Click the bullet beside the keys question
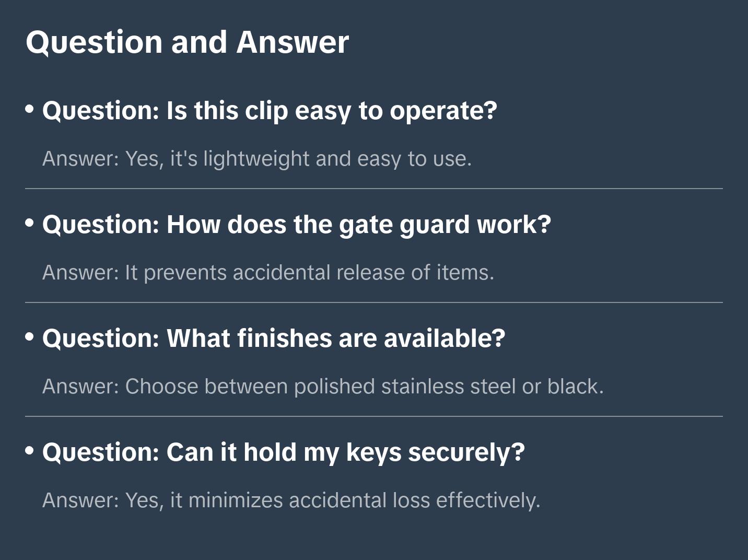 click(x=30, y=451)
